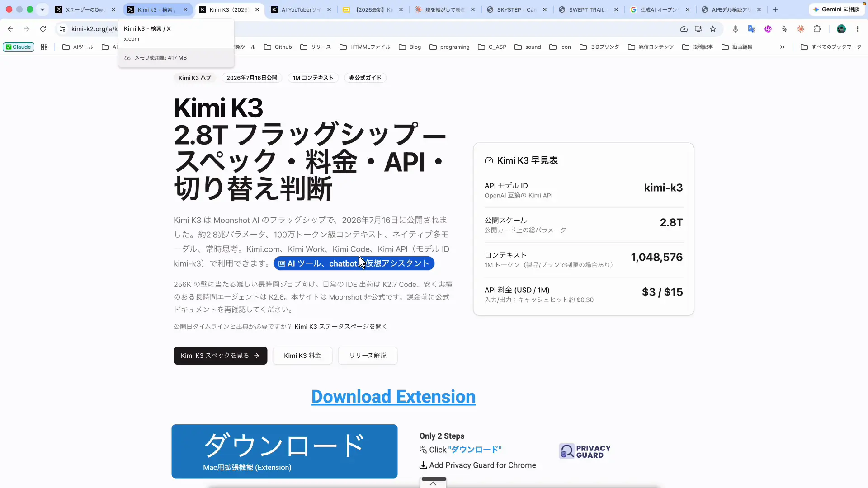Click the 1M コンテキスト tag
Viewport: 868px width, 488px height.
pyautogui.click(x=313, y=78)
